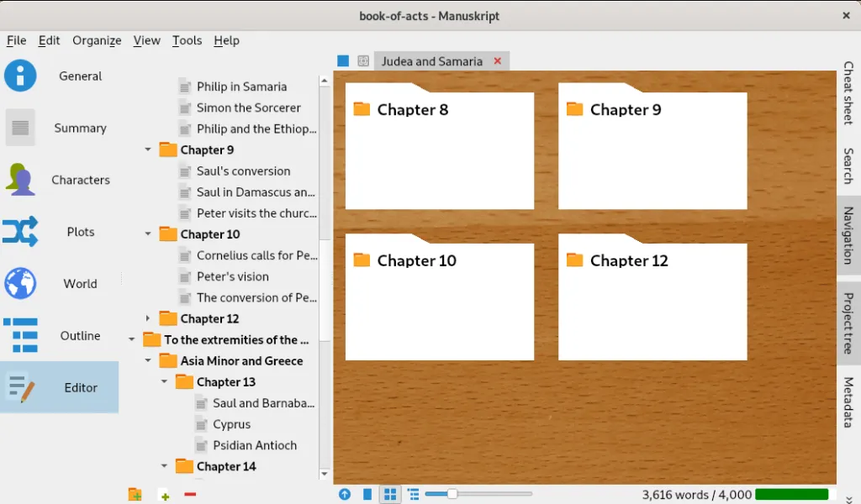Open the Plots section in sidebar

[59, 232]
